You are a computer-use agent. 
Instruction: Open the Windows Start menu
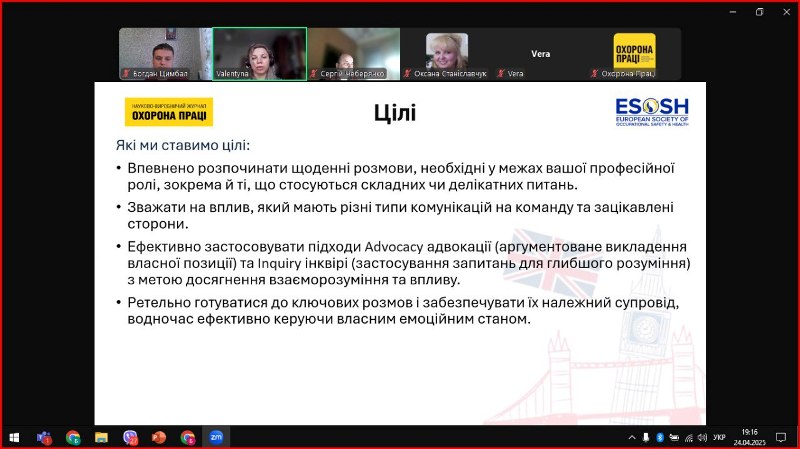(x=14, y=437)
